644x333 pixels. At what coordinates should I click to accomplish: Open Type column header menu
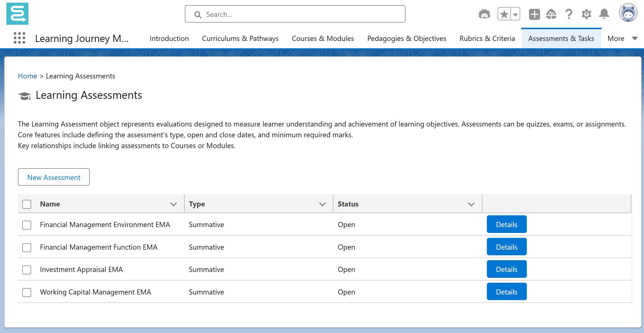[x=322, y=204]
